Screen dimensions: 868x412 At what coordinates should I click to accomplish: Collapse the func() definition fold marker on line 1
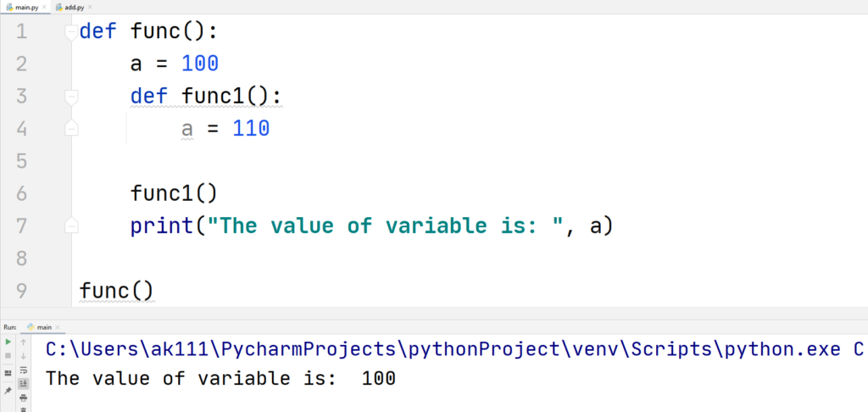pyautogui.click(x=71, y=33)
